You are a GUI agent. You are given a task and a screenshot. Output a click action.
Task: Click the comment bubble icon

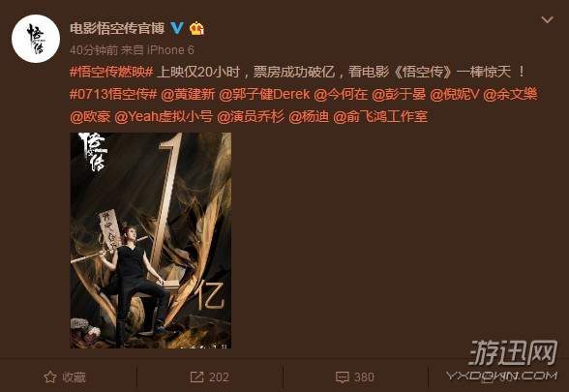point(343,377)
